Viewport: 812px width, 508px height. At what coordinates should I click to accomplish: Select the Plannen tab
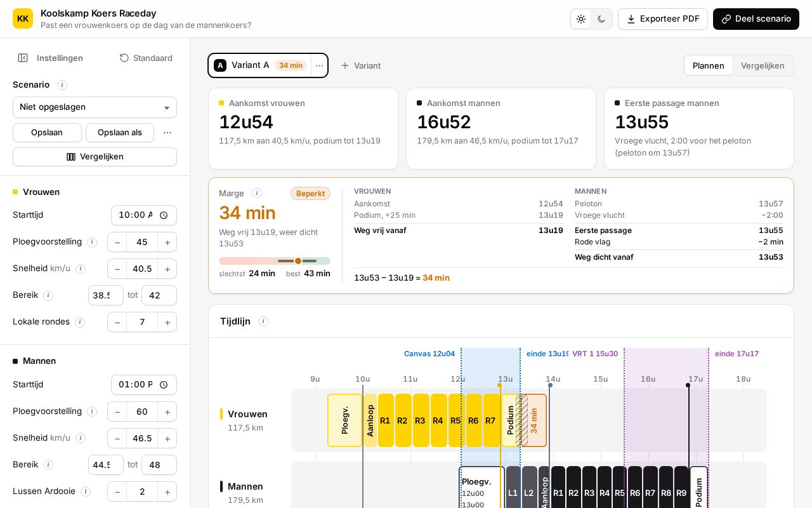coord(708,65)
